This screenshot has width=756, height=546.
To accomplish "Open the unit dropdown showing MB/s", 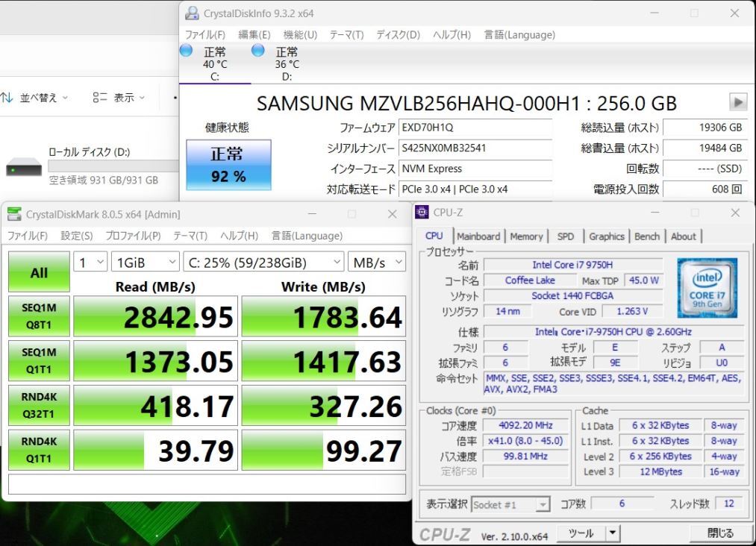I will [x=377, y=262].
